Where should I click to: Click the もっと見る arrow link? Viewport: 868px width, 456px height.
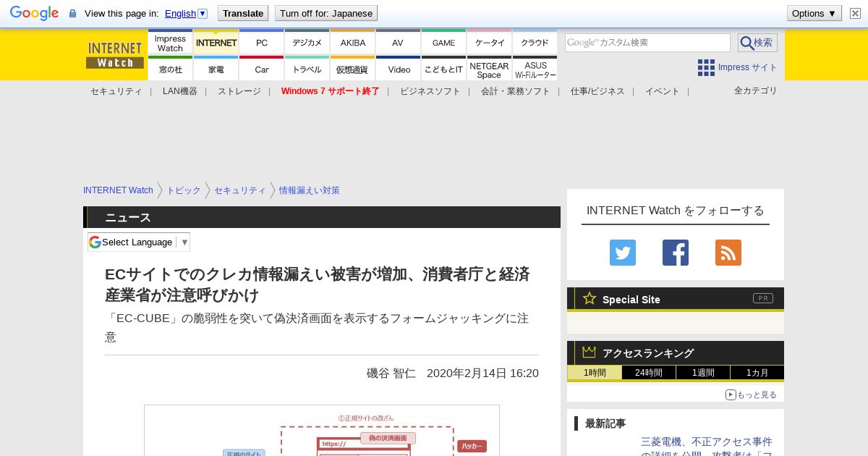coord(751,394)
